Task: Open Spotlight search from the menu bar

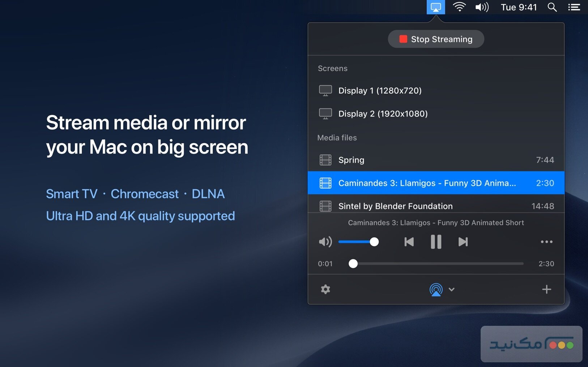Action: [x=552, y=7]
